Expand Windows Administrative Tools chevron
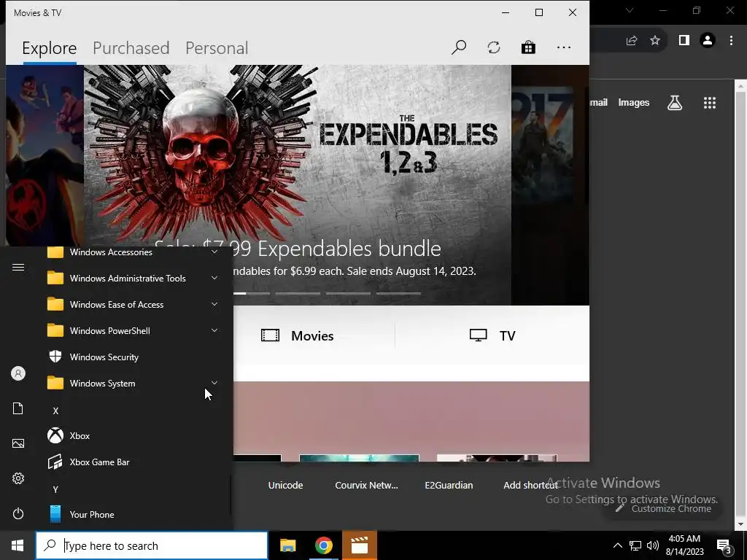This screenshot has width=747, height=560. (x=214, y=278)
